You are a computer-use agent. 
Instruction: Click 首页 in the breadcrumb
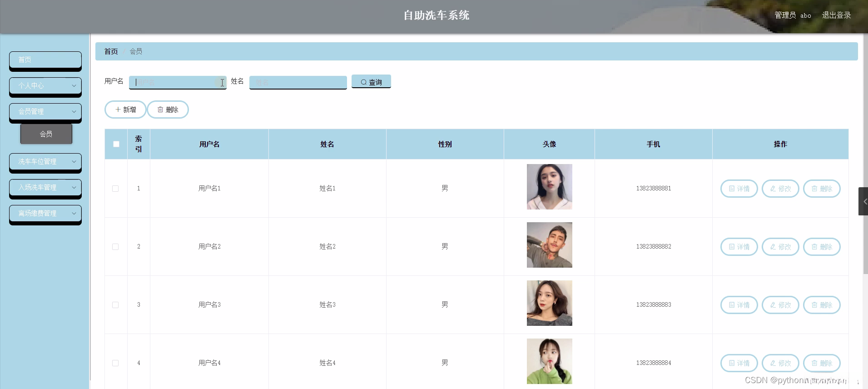(111, 51)
